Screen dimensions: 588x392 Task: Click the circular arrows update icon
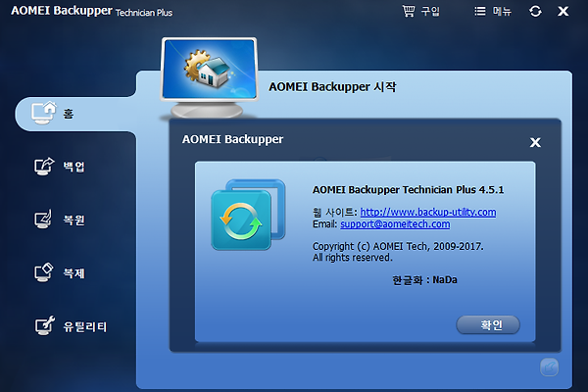pyautogui.click(x=535, y=11)
